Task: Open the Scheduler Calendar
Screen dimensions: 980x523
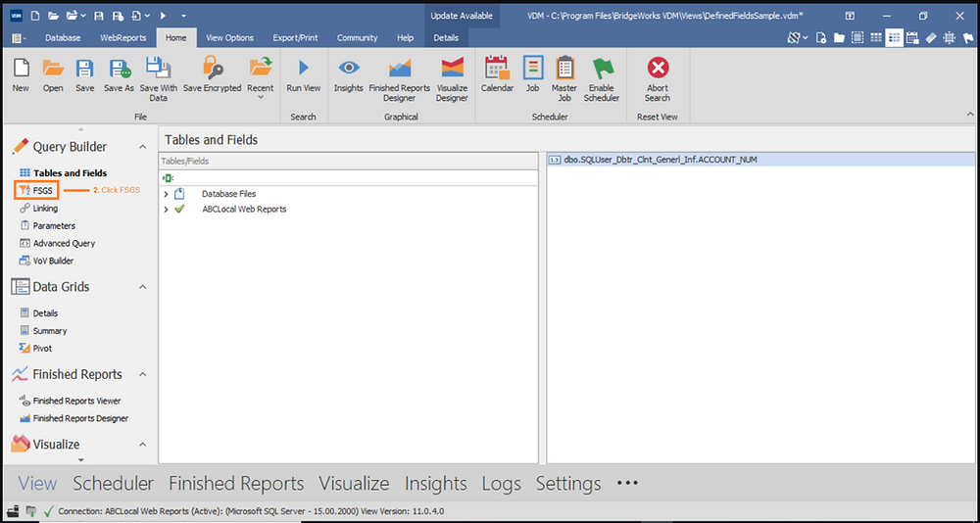Action: [x=497, y=75]
